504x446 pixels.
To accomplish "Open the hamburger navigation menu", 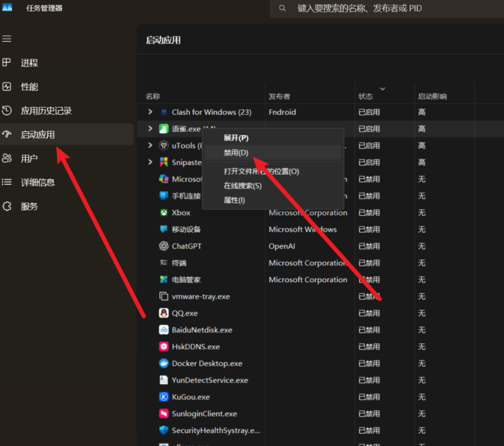I will point(7,39).
